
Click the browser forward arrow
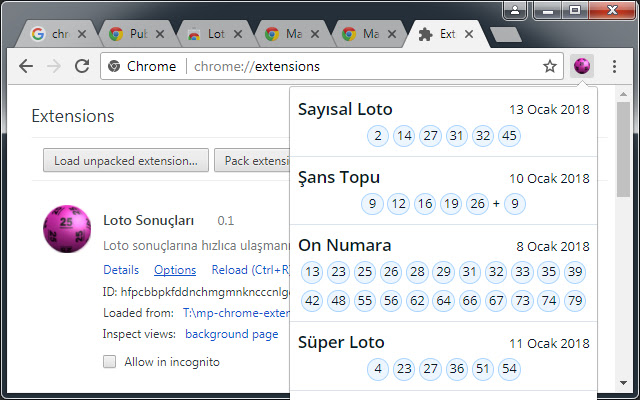[54, 66]
